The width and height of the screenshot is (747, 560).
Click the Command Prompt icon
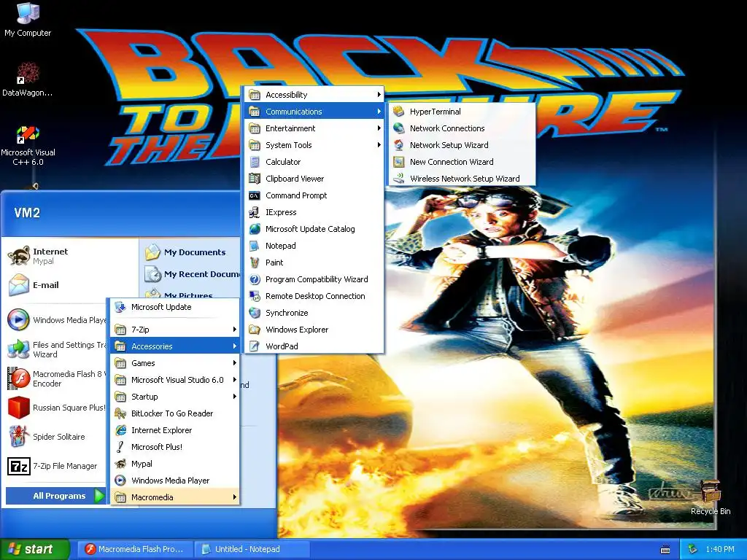[x=255, y=195]
